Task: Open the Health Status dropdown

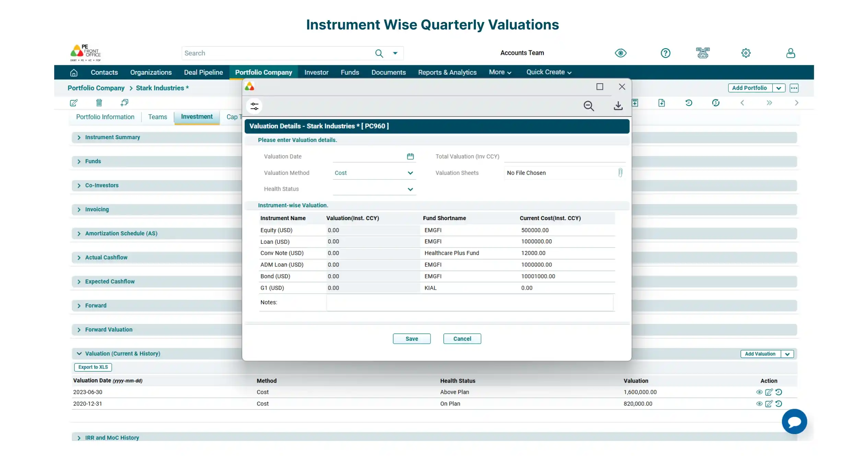Action: point(374,189)
